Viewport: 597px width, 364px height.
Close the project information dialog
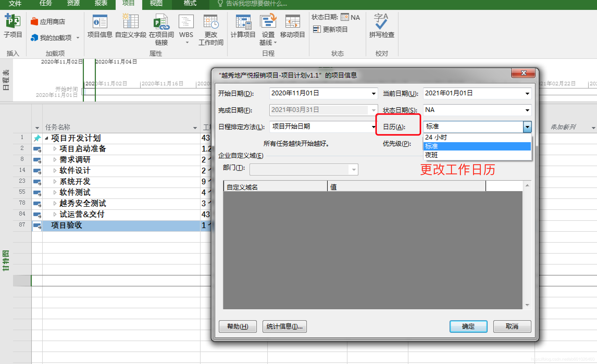click(x=523, y=73)
